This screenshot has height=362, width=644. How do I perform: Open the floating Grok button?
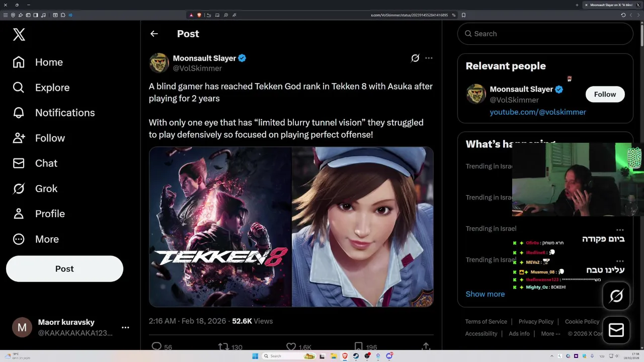coord(616,296)
